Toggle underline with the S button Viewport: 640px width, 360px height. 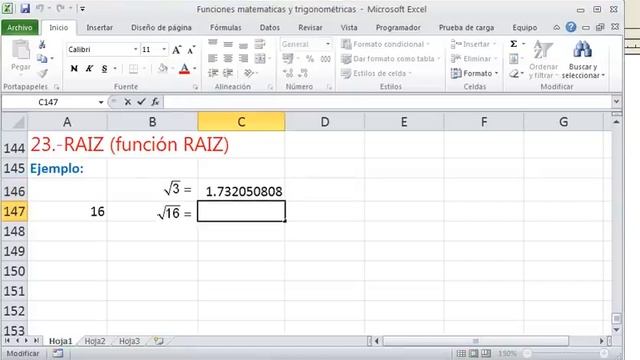(104, 69)
